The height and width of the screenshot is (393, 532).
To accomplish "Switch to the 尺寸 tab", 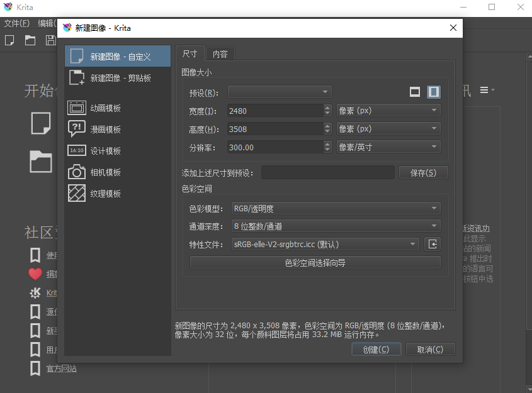I will [x=190, y=53].
